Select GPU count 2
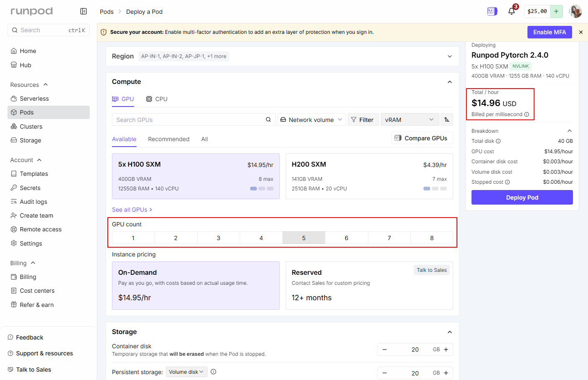Viewport: 588px width, 380px height. pyautogui.click(x=176, y=238)
